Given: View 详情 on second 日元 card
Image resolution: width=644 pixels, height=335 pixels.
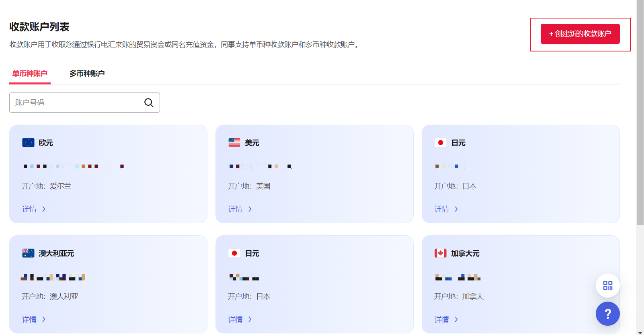Looking at the screenshot, I should click(x=236, y=319).
